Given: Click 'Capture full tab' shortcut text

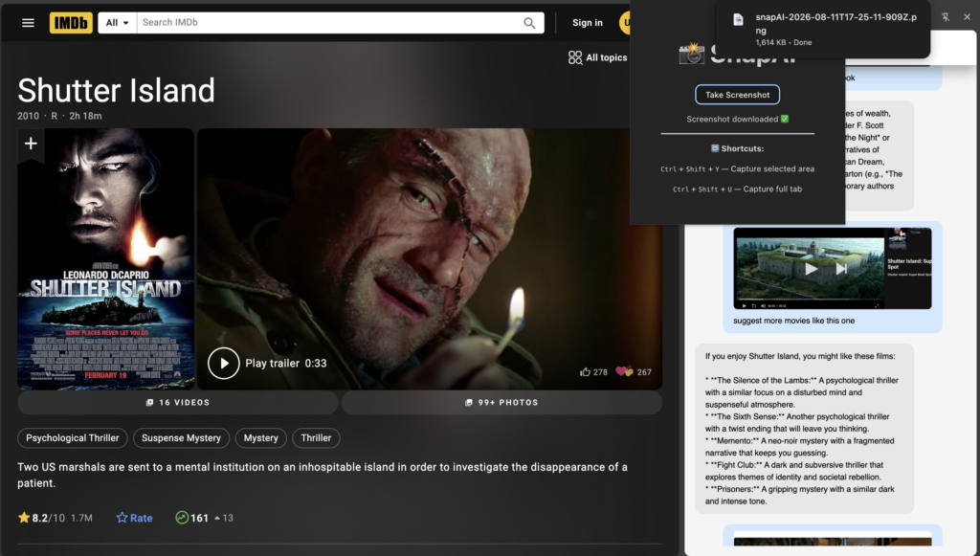Looking at the screenshot, I should click(772, 189).
